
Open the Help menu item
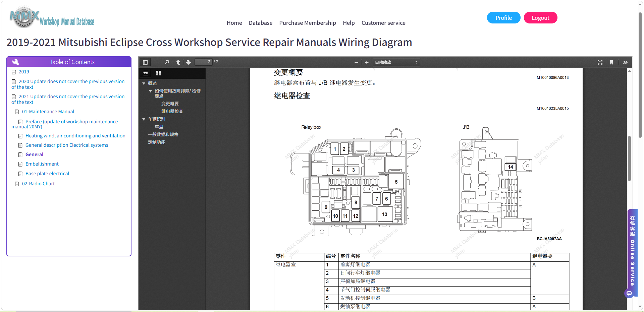(349, 23)
